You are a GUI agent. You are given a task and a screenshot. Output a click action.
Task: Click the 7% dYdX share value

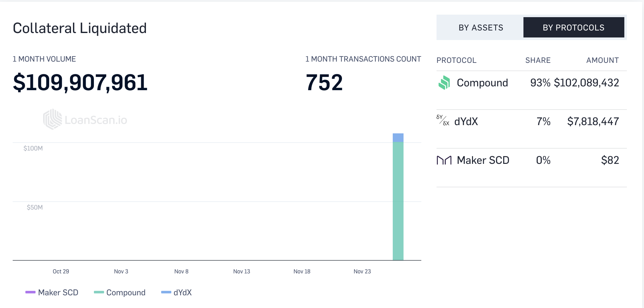543,121
